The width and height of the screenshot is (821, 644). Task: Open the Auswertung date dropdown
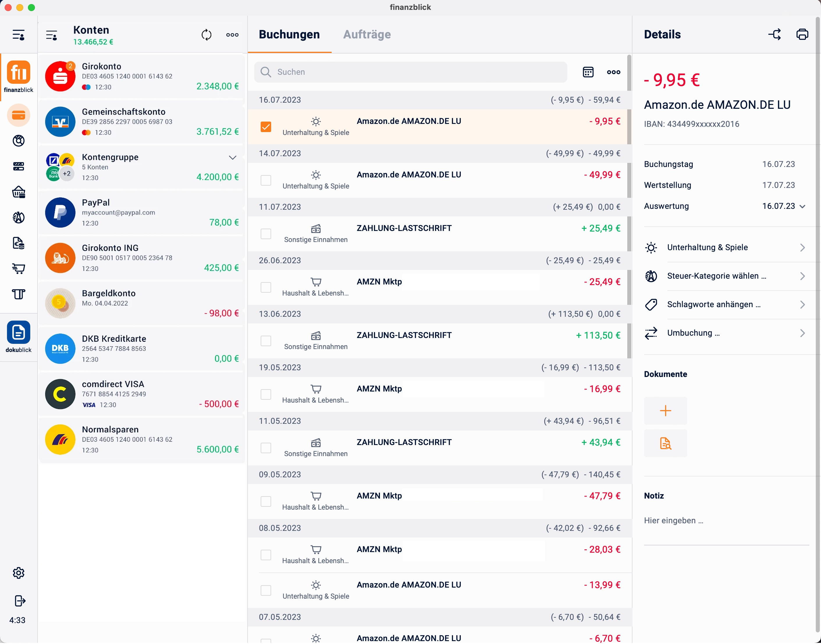784,206
